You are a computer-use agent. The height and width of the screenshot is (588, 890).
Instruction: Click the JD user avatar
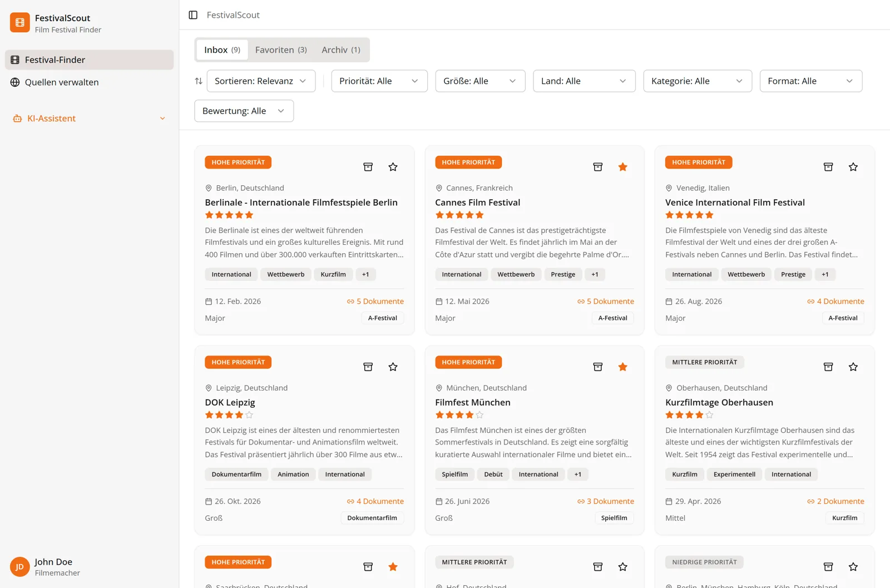coord(20,567)
